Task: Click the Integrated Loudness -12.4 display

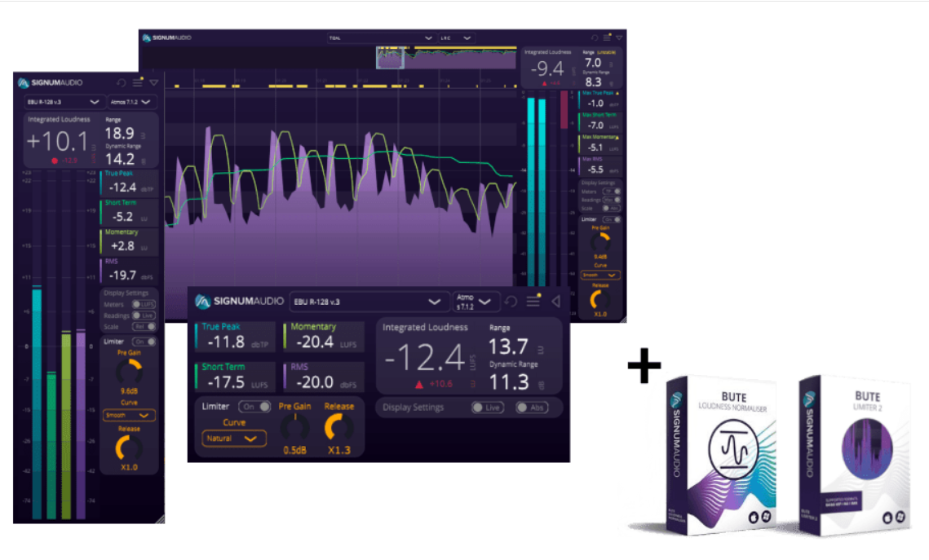Action: [423, 357]
